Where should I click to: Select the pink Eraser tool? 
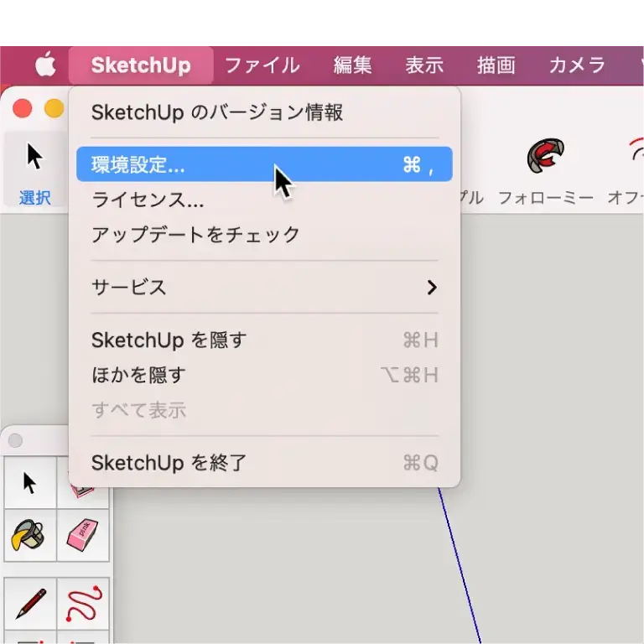83,535
